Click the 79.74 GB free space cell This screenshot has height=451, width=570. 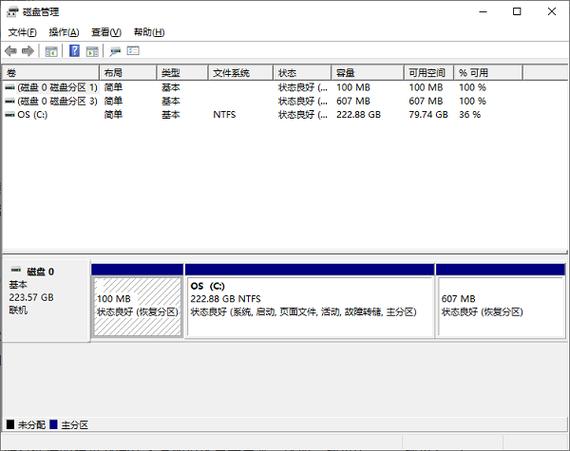(x=428, y=115)
